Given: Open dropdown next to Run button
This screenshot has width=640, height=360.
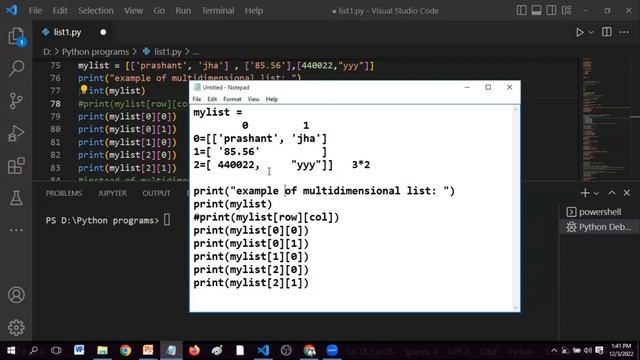Looking at the screenshot, I should coord(591,32).
